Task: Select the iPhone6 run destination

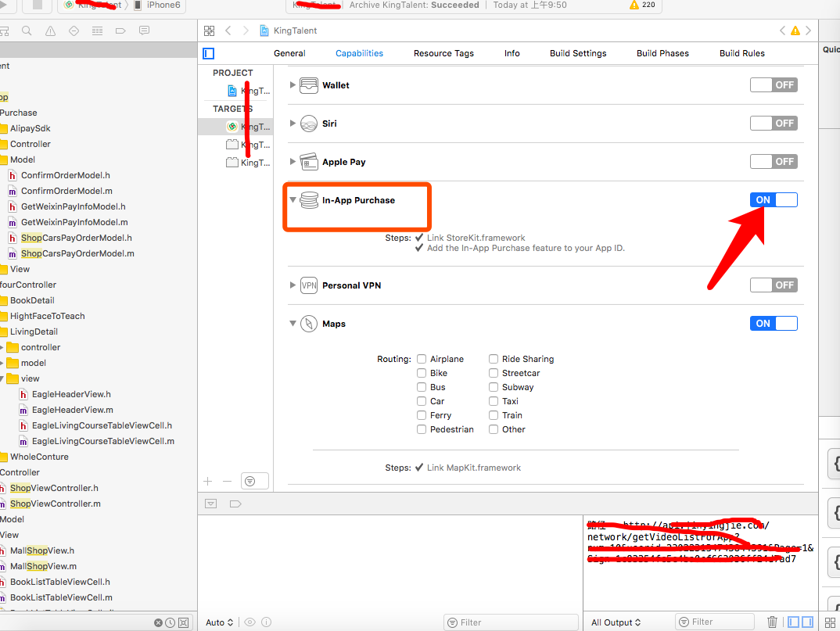Action: click(157, 5)
